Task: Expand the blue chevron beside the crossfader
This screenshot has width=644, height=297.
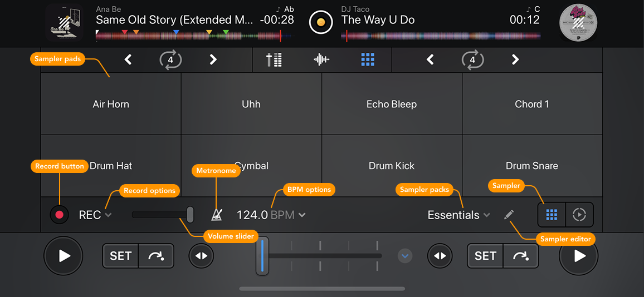Action: (x=405, y=256)
